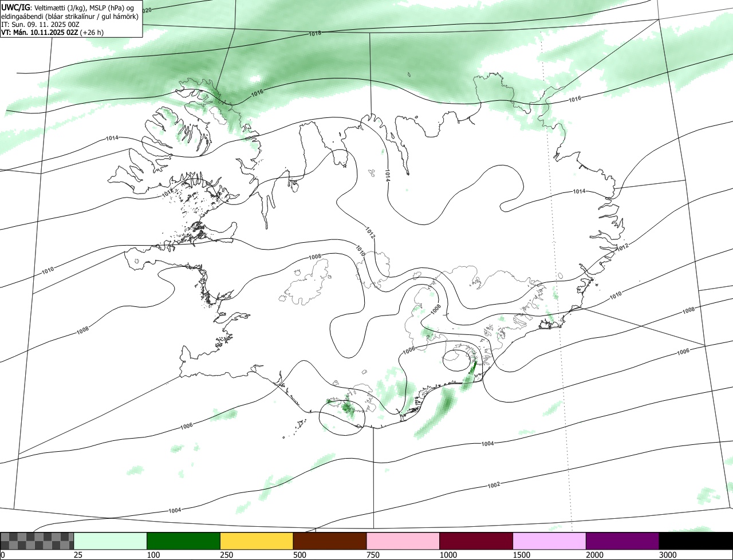Image resolution: width=733 pixels, height=560 pixels.
Task: Click the 'IT: Sun. 09. 11. 2025 00Z' line
Action: pos(40,25)
